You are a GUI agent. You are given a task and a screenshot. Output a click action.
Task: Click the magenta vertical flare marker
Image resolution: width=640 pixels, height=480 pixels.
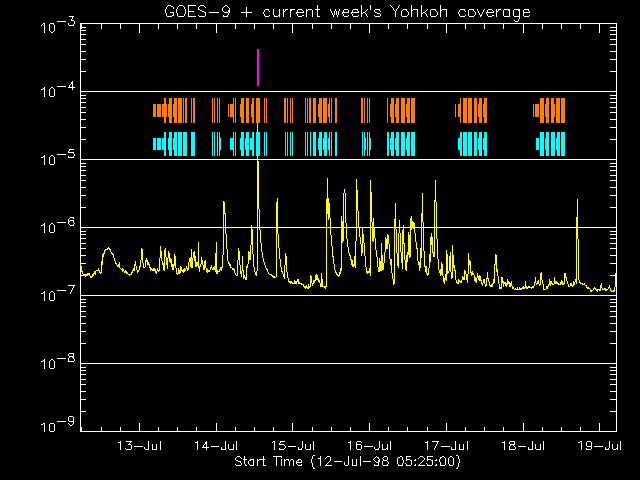coord(258,68)
